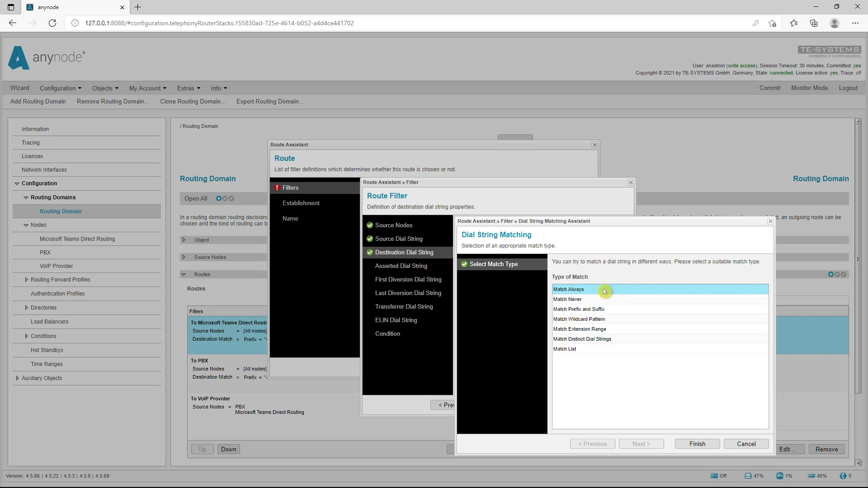The image size is (868, 488).
Task: Click Logout
Action: [848, 88]
